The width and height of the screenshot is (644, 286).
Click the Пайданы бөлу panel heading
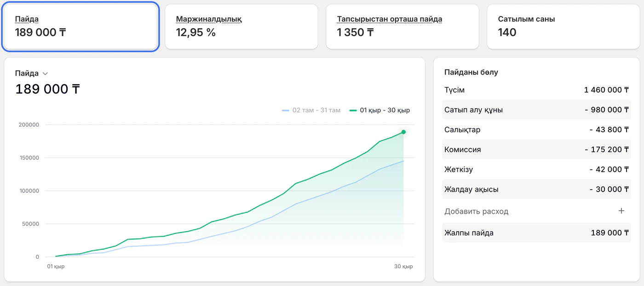(x=471, y=72)
